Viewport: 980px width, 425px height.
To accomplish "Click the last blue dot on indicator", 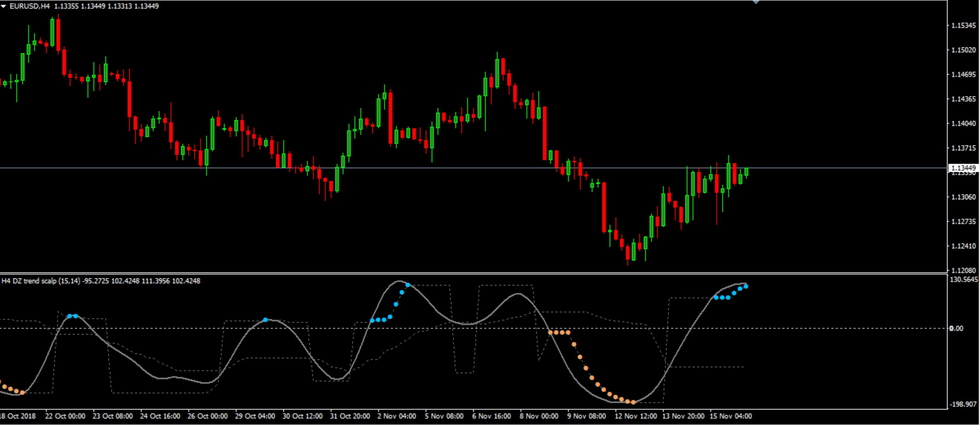I will tap(746, 286).
